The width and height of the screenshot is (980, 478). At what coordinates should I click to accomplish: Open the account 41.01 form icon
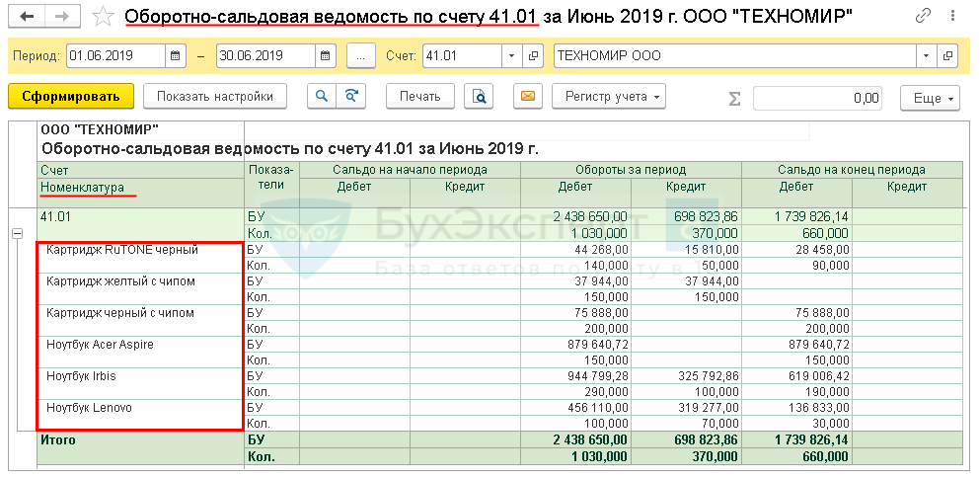pos(534,56)
